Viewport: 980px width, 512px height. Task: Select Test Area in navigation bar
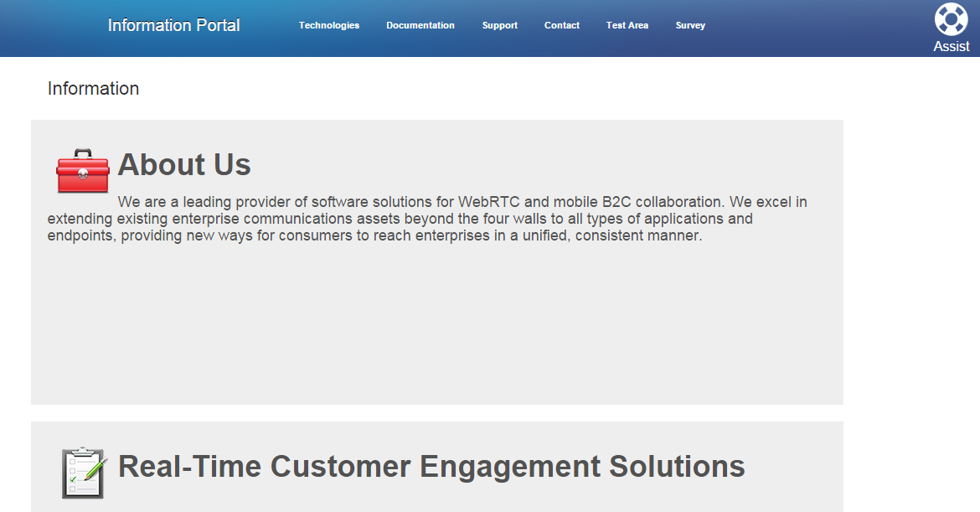627,26
